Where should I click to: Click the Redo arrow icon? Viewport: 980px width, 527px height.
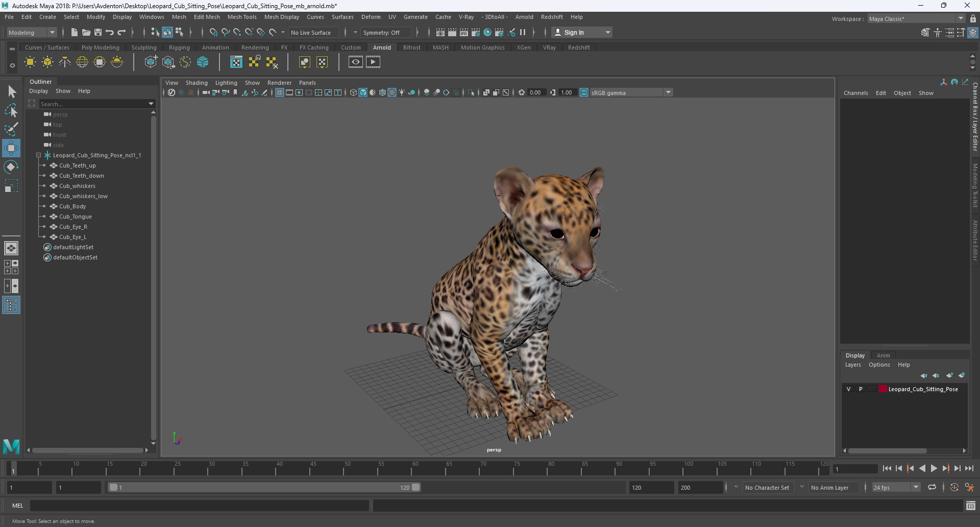[121, 32]
